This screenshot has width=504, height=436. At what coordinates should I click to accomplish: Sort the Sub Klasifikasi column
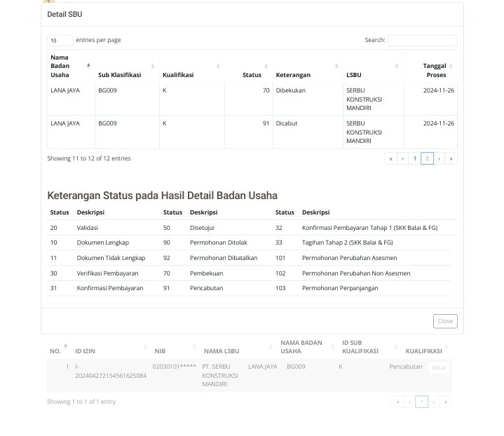[x=119, y=75]
